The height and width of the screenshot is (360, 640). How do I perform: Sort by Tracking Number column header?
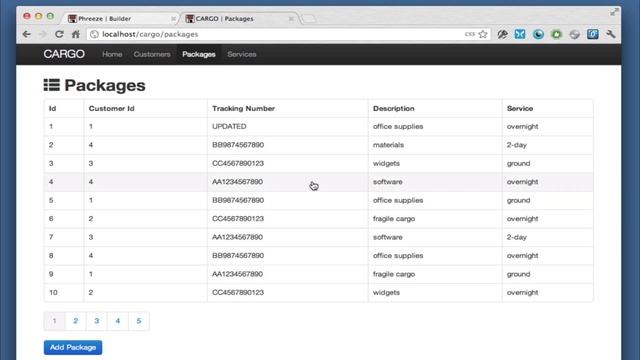(x=243, y=109)
